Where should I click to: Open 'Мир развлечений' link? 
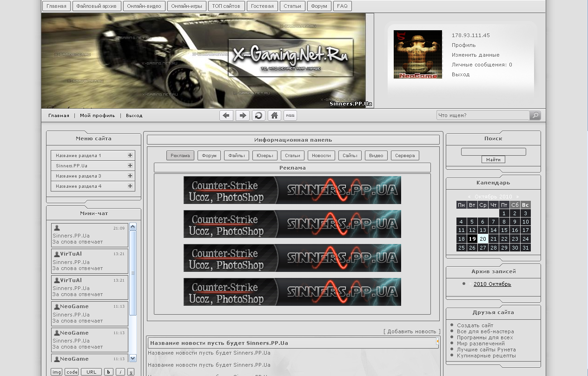pyautogui.click(x=481, y=343)
